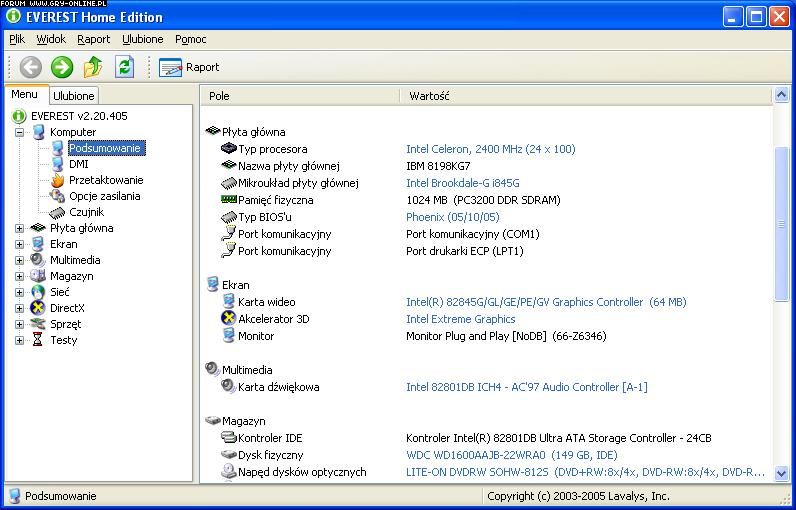This screenshot has height=510, width=796.
Task: Switch to the Ulubione tab
Action: 74,96
